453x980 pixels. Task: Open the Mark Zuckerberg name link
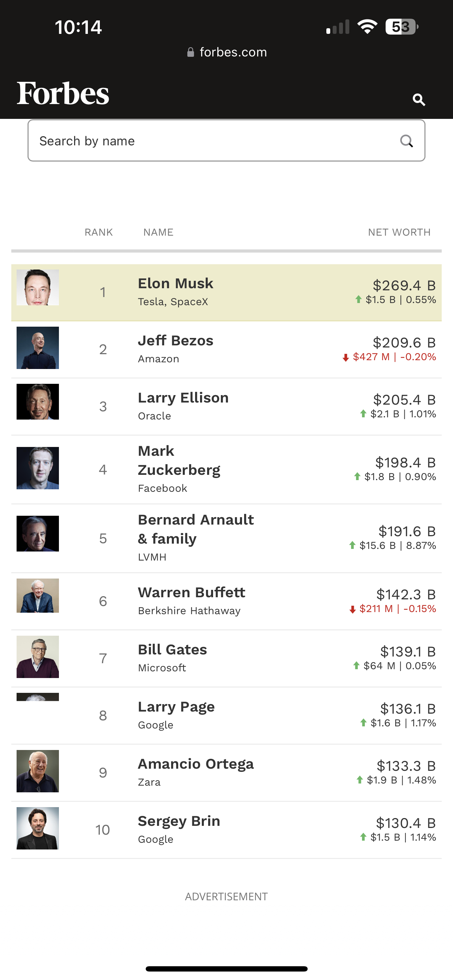(x=179, y=460)
